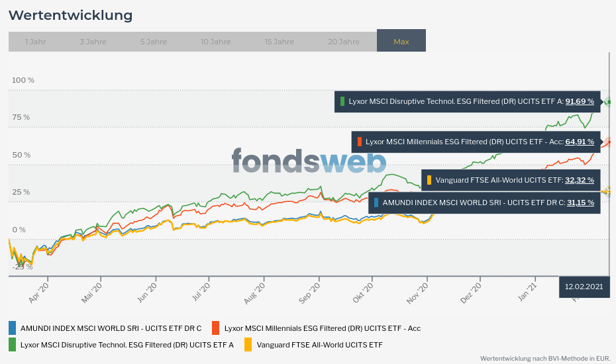Click the 91,69 % value in tooltip
The width and height of the screenshot is (616, 364).
click(x=580, y=101)
